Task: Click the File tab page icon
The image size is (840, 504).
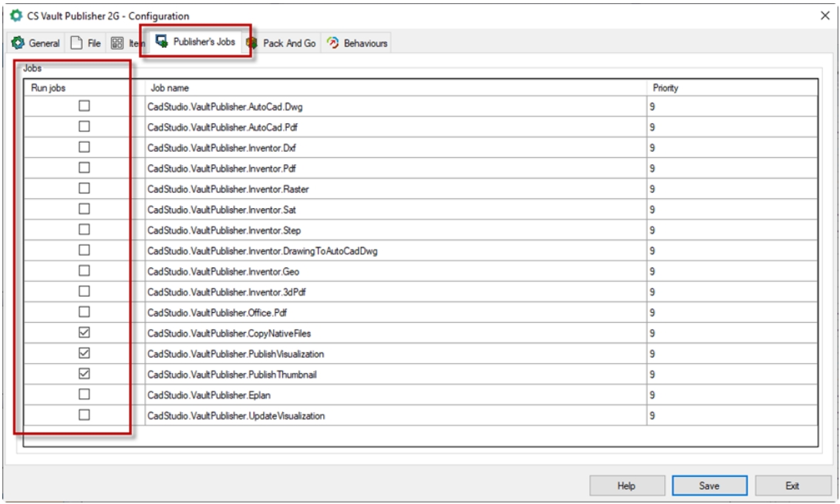Action: click(x=76, y=43)
